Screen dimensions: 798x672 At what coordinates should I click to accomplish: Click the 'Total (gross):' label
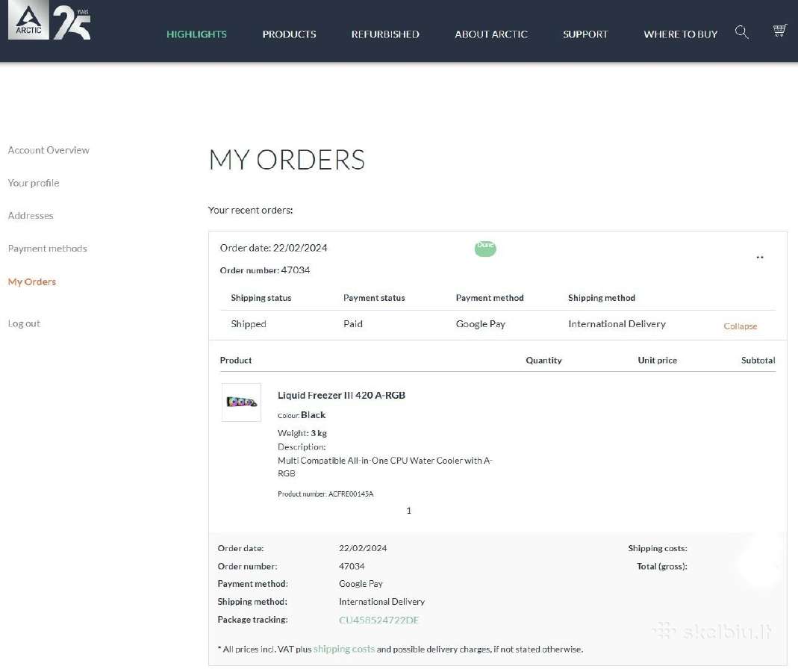(x=661, y=566)
